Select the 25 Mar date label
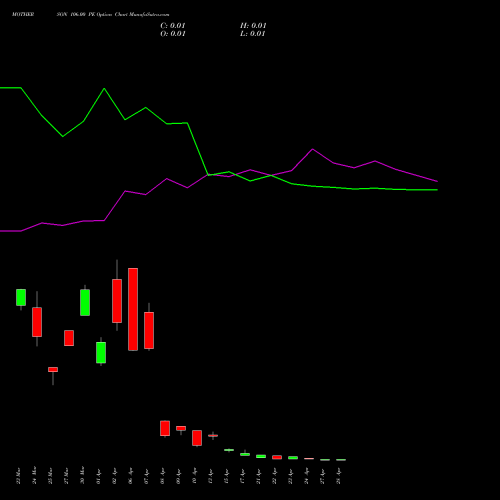 [50, 475]
